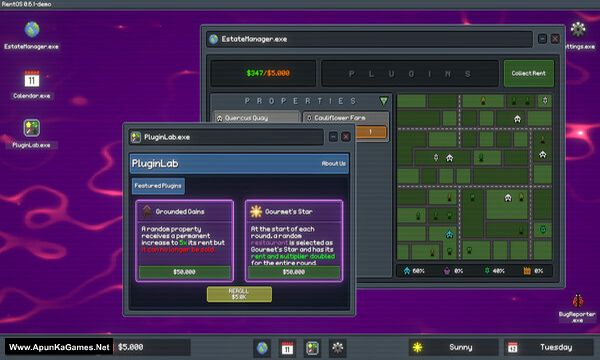Click the icon beside Cauliflower Farm
Image resolution: width=600 pixels, height=360 pixels.
[309, 118]
